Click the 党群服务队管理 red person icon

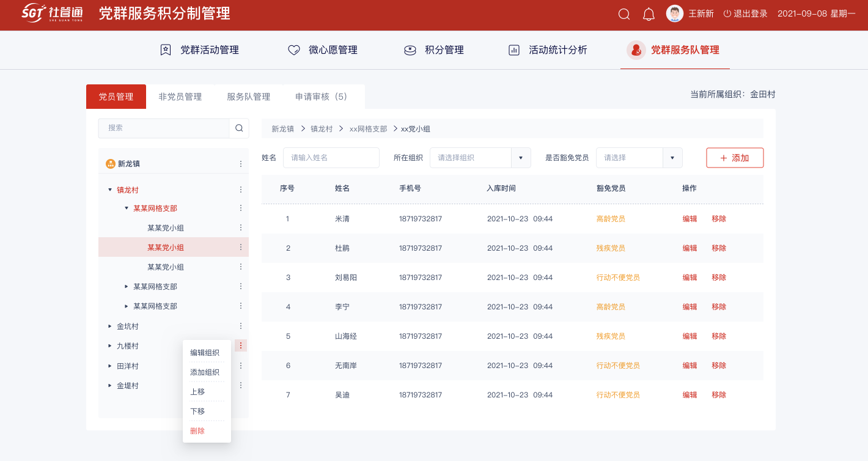tap(636, 50)
